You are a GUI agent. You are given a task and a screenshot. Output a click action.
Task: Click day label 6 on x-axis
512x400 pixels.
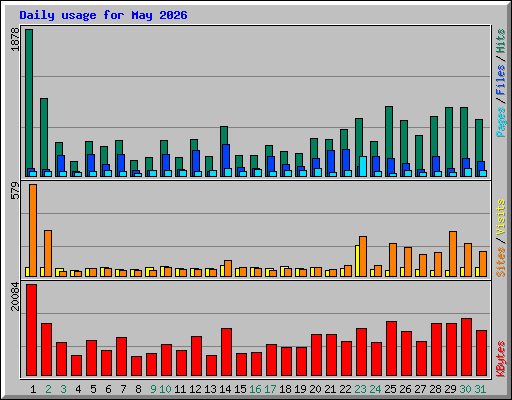coord(108,389)
